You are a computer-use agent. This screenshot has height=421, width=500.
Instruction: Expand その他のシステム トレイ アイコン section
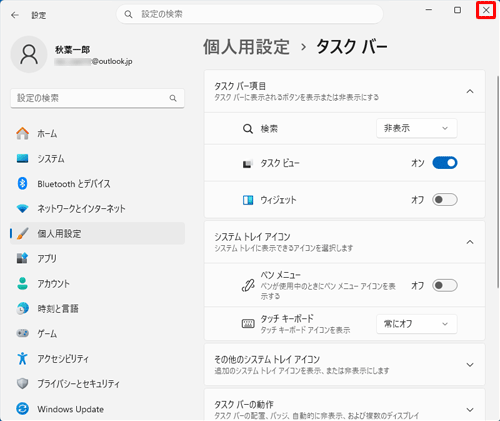(x=470, y=365)
